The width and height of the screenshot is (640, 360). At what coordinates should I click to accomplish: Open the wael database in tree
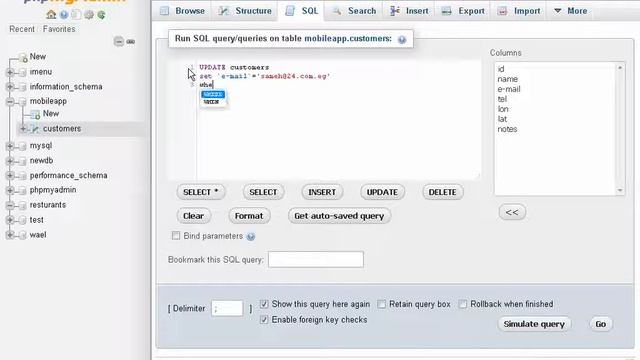click(38, 235)
